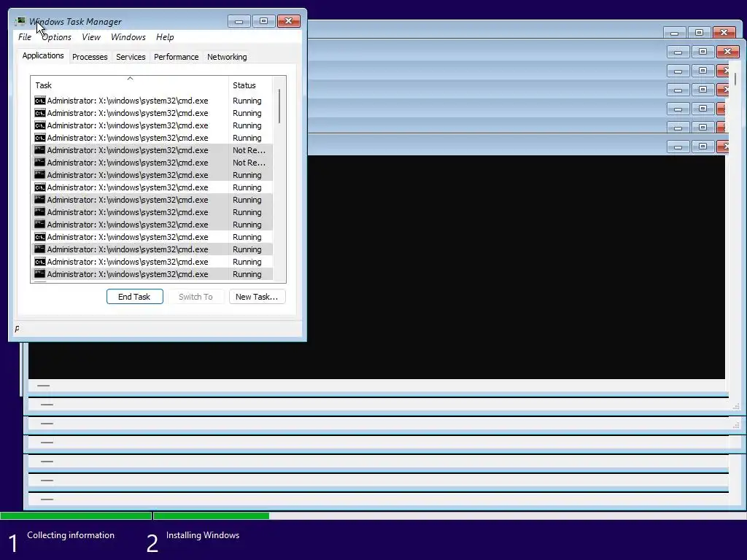Screen dimensions: 747x560
Task: Open the Windows menu
Action: (x=128, y=37)
